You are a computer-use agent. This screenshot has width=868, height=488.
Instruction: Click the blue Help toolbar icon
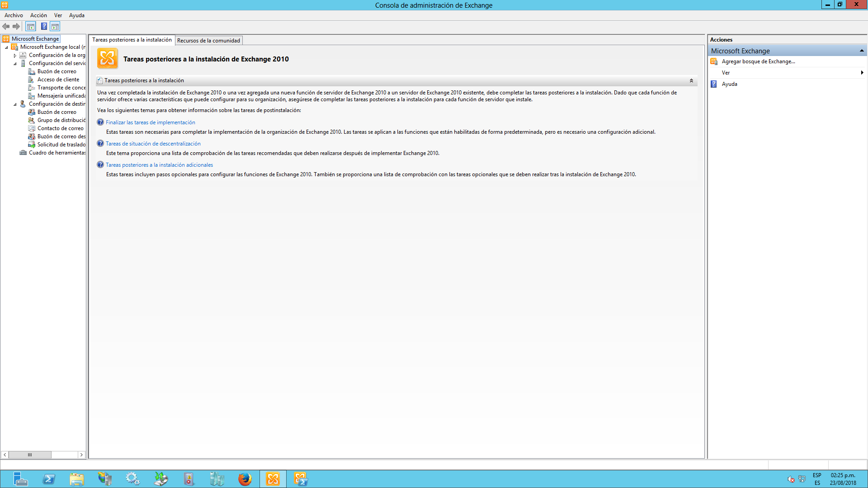pos(44,27)
